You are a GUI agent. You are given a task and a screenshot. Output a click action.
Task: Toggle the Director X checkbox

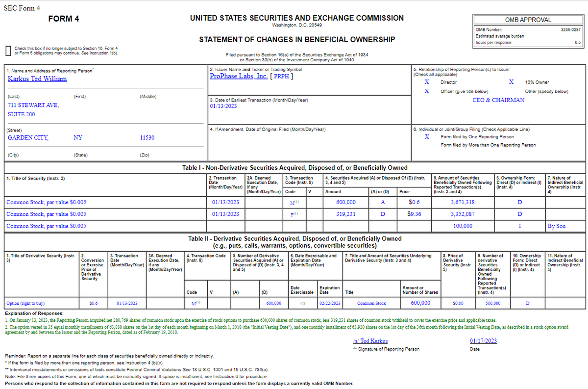(x=427, y=82)
